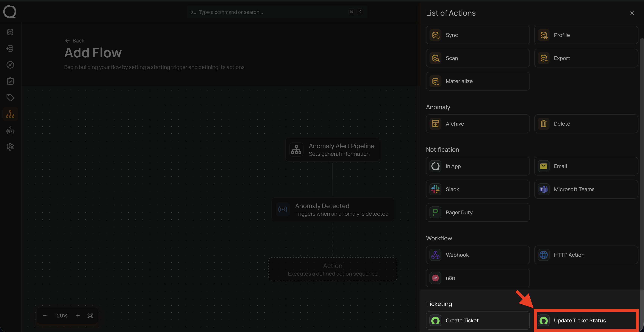Open the settings gear sidebar icon
This screenshot has height=332, width=644.
(x=10, y=147)
